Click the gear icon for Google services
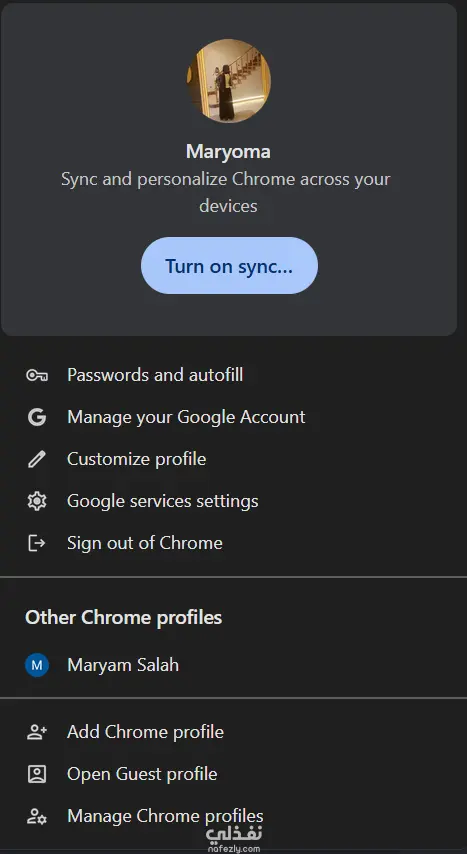The image size is (467, 854). click(x=37, y=501)
